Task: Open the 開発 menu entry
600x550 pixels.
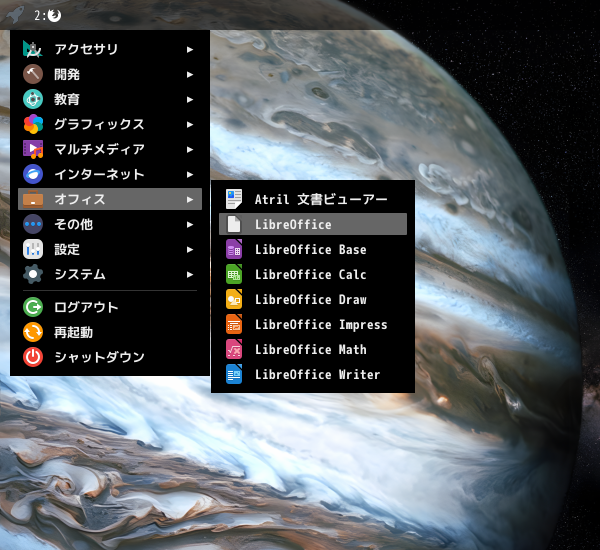Action: point(110,74)
